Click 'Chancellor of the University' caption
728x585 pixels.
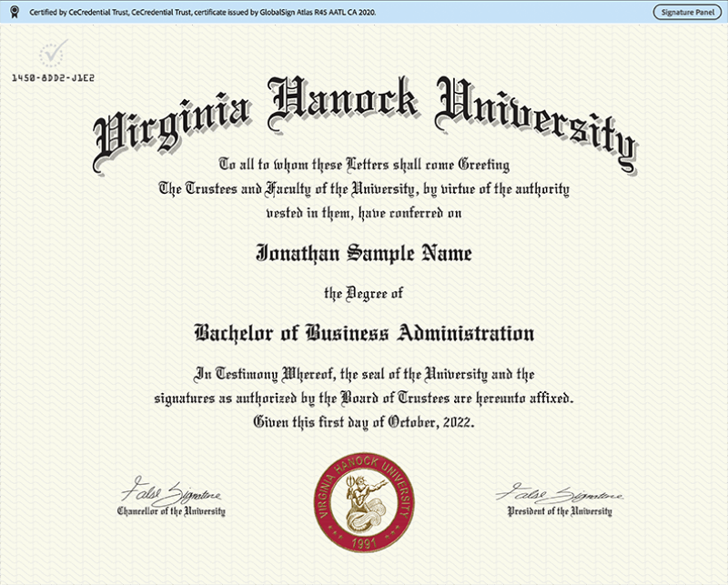coord(171,511)
